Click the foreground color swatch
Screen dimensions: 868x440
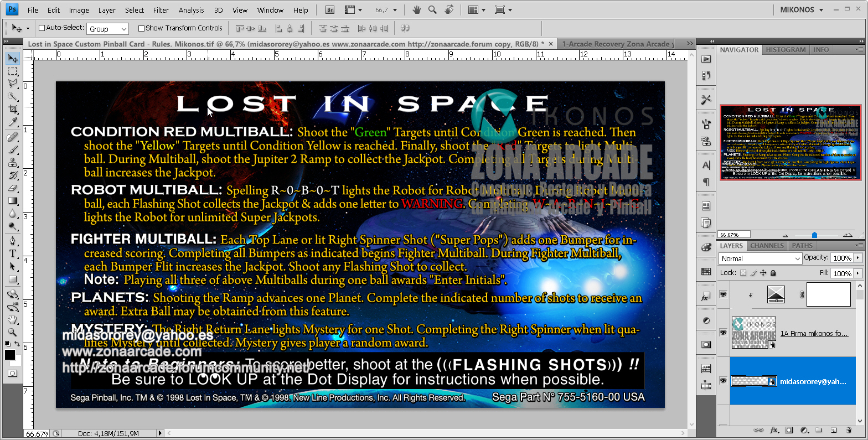pyautogui.click(x=9, y=355)
